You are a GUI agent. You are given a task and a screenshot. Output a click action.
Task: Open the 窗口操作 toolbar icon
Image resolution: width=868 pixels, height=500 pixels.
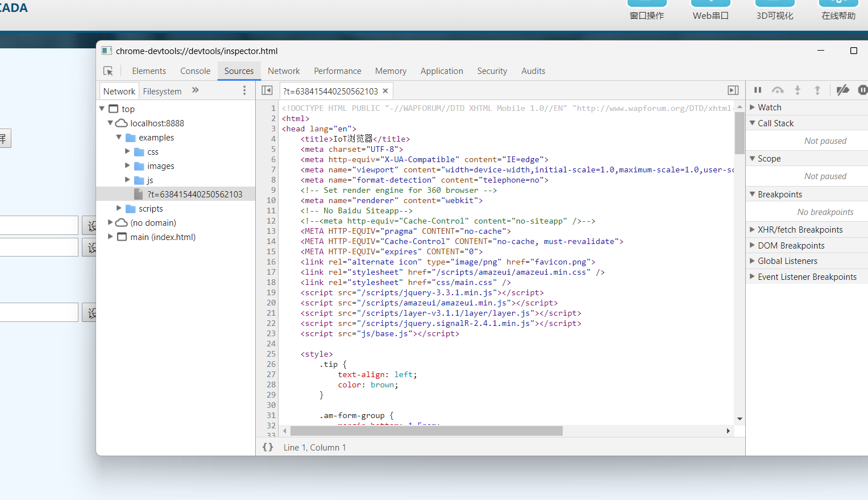point(647,11)
